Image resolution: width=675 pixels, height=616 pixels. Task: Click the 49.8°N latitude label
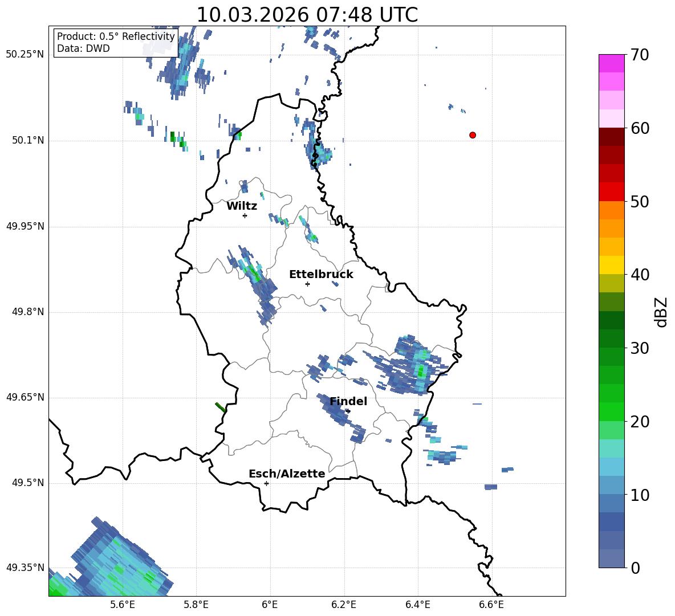point(28,312)
